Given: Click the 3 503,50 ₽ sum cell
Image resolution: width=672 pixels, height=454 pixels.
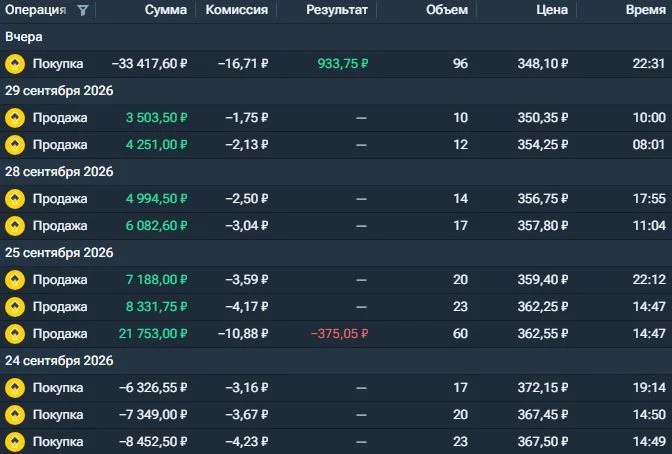Looking at the screenshot, I should 156,118.
